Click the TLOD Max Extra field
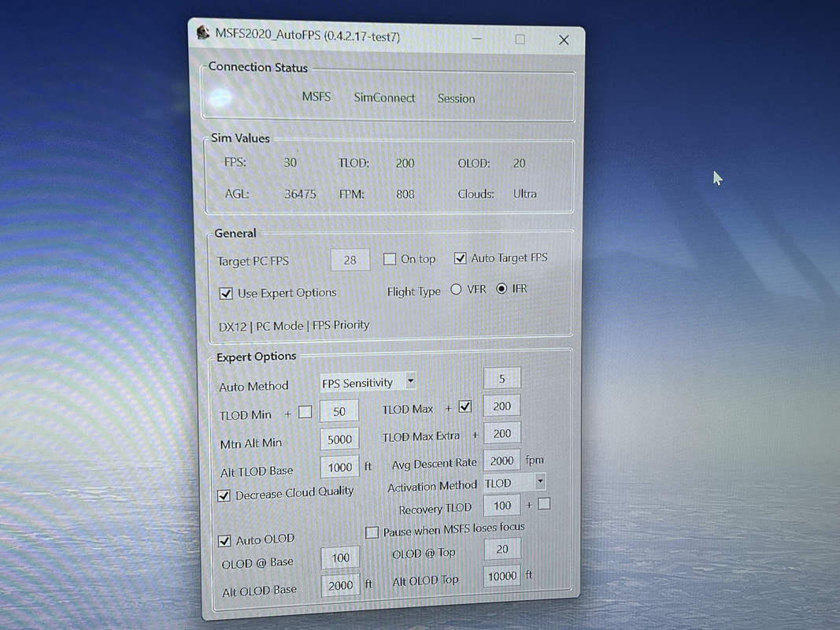Viewport: 840px width, 630px height. click(501, 433)
